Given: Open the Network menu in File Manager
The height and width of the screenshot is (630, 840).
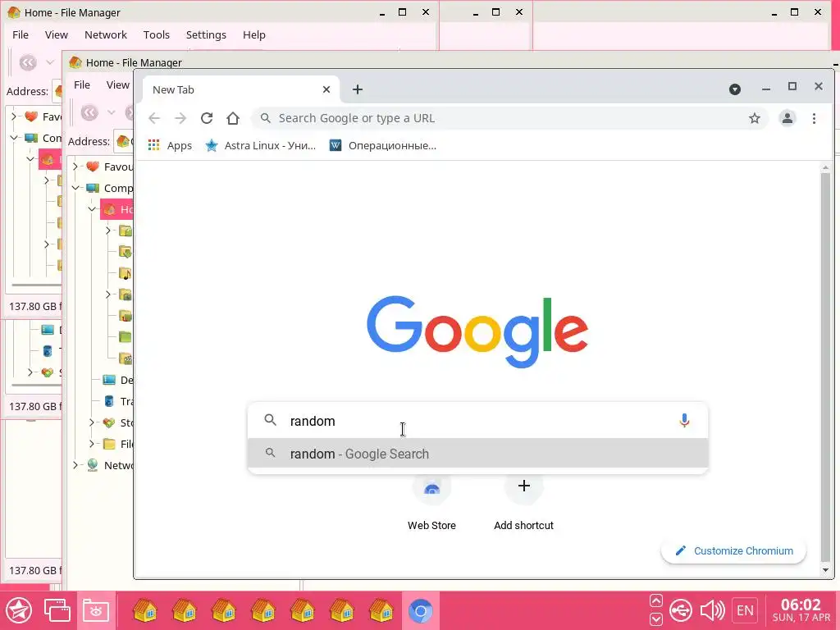Looking at the screenshot, I should (x=106, y=34).
